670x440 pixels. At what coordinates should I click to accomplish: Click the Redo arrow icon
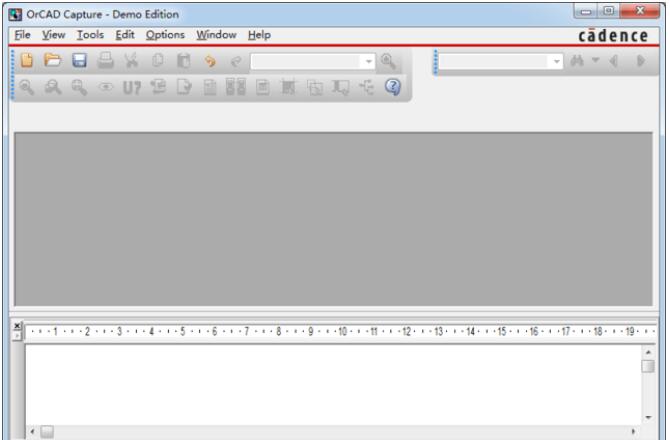236,62
